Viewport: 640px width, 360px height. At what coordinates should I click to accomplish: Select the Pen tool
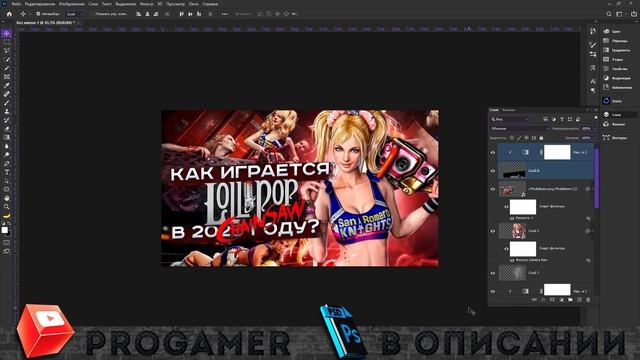point(7,163)
